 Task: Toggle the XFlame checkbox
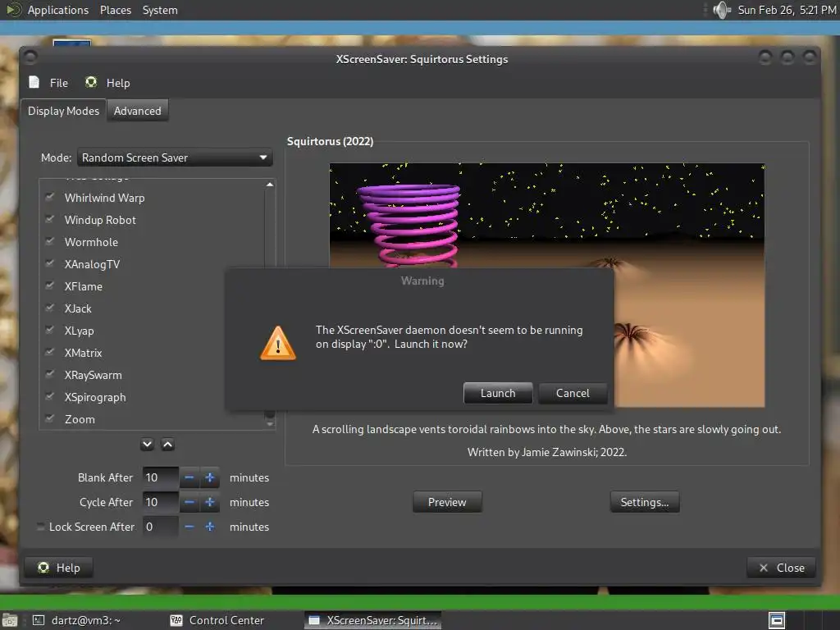pyautogui.click(x=50, y=285)
